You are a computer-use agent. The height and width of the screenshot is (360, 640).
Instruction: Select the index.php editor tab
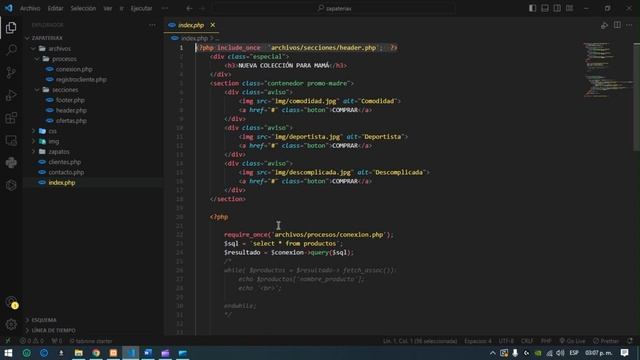click(191, 25)
